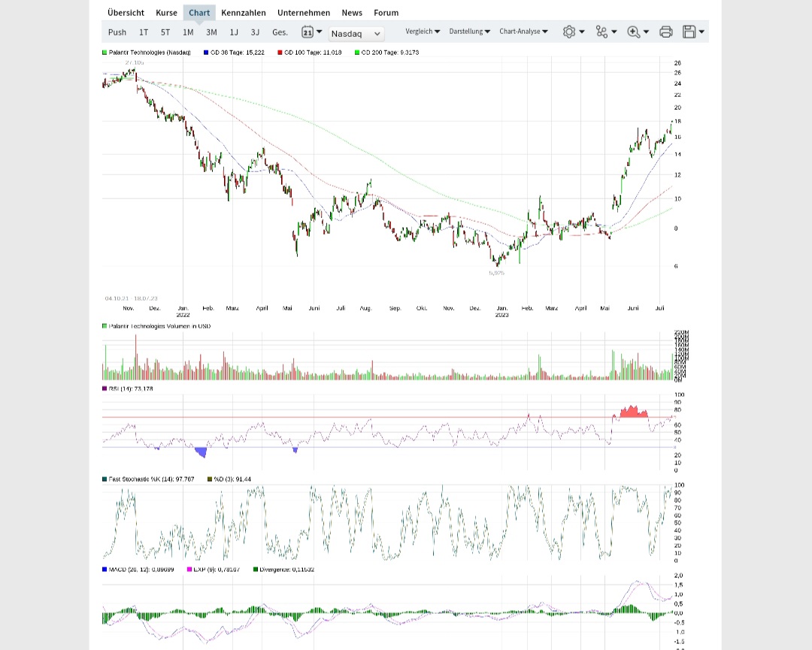Select the 5T time range
Image resolution: width=812 pixels, height=650 pixels.
click(x=165, y=32)
